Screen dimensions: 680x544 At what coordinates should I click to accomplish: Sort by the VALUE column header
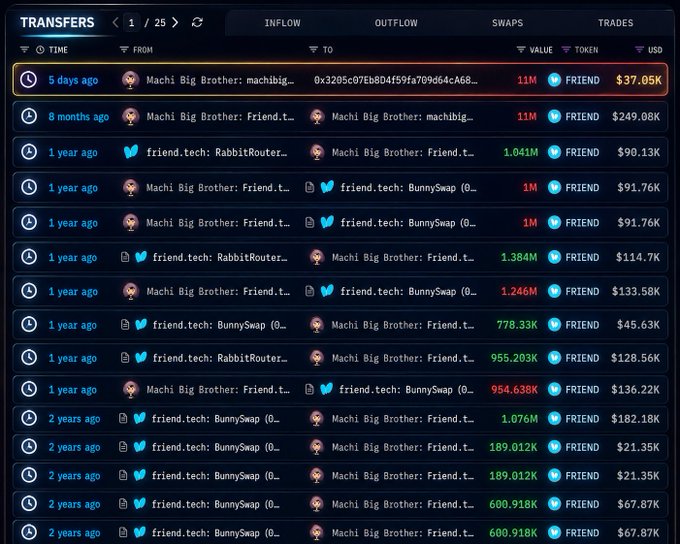pyautogui.click(x=541, y=50)
